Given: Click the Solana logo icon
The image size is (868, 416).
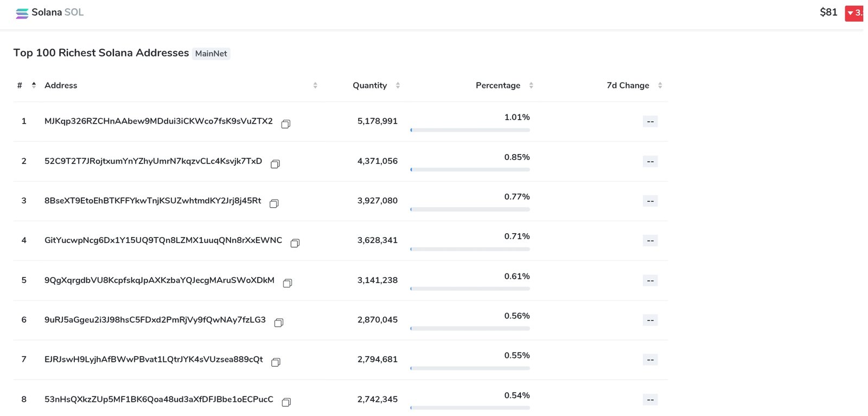Looking at the screenshot, I should [22, 13].
